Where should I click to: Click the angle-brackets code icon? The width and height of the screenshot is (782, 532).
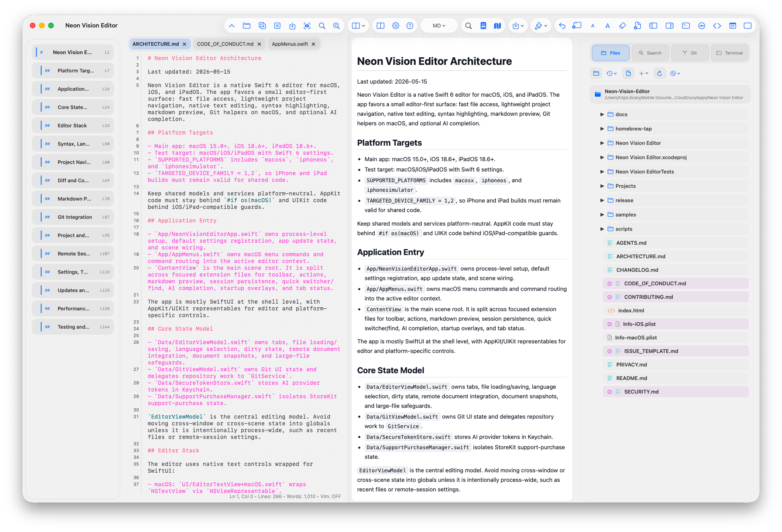tap(717, 26)
